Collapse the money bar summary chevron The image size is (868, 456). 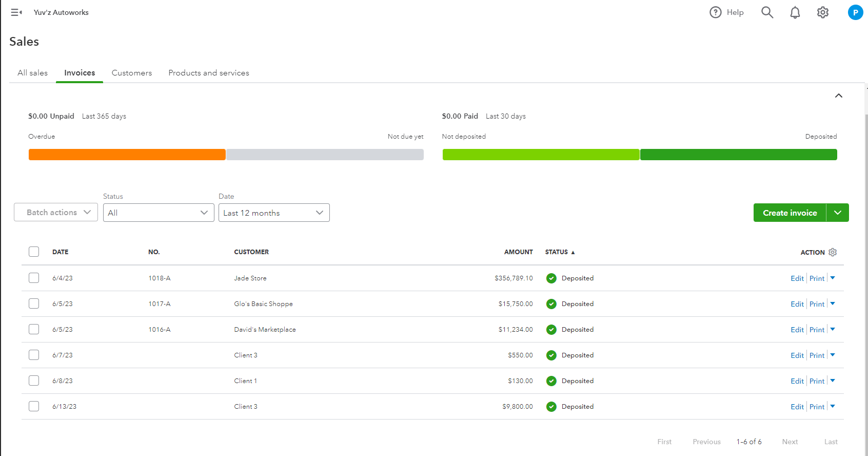point(839,96)
